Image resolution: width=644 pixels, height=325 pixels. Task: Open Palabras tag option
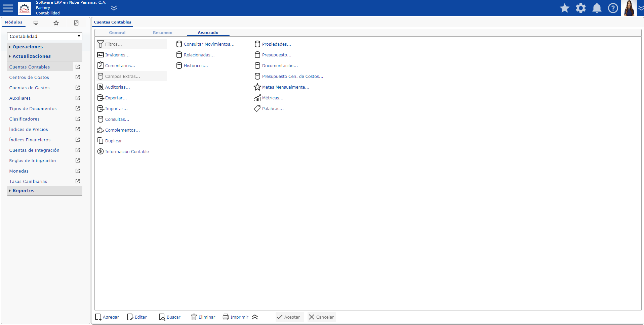[269, 108]
